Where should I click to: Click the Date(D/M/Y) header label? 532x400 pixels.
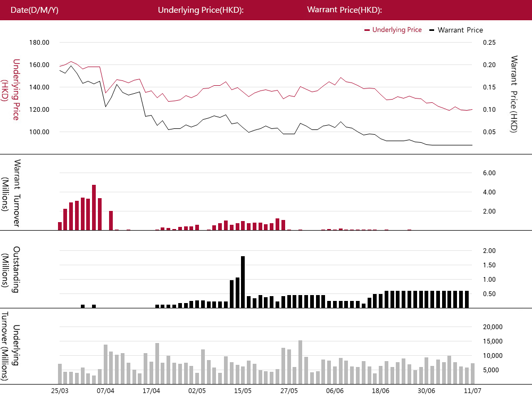coord(35,10)
